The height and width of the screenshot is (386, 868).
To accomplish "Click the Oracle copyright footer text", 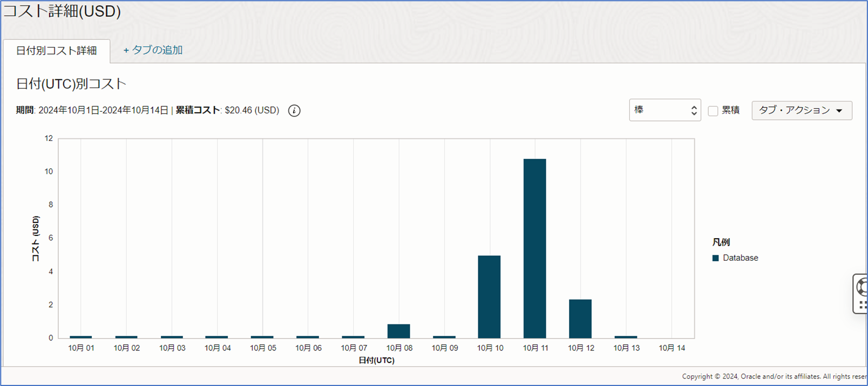I will click(x=775, y=376).
